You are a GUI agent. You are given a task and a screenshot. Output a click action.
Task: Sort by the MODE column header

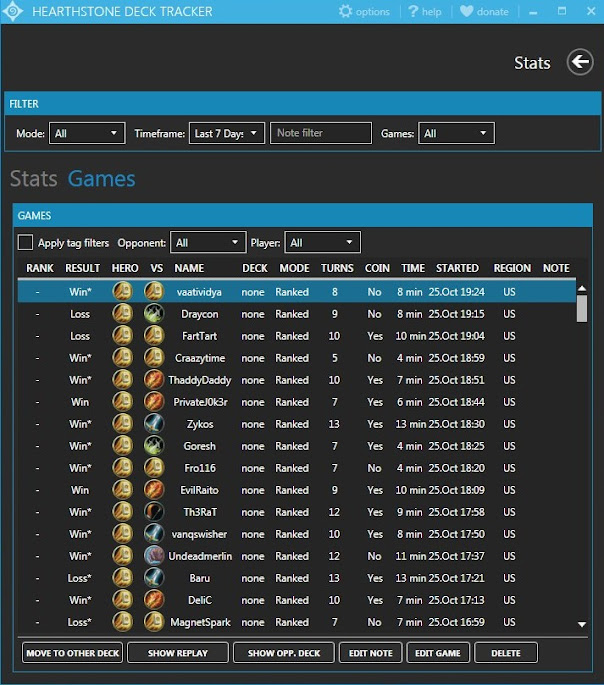pyautogui.click(x=295, y=268)
